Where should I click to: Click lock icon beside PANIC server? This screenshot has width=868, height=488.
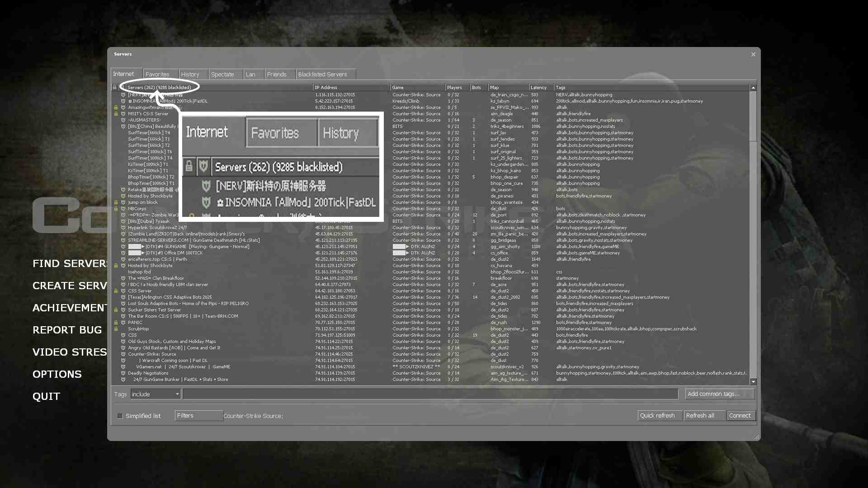tap(116, 323)
